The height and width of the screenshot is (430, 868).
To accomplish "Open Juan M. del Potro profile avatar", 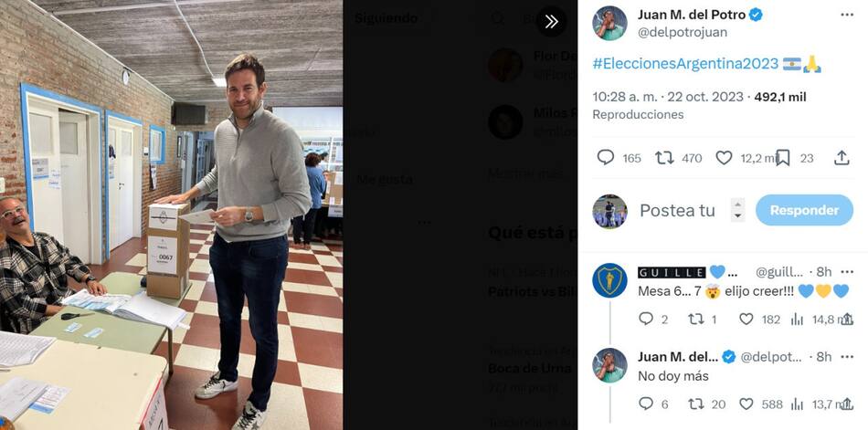I will (609, 23).
